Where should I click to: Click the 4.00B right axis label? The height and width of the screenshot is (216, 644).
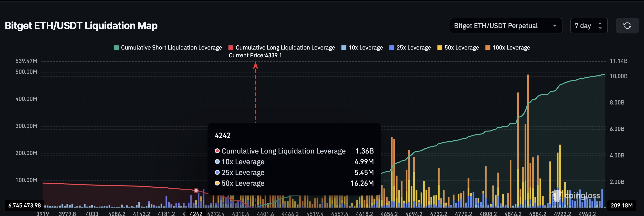coord(617,155)
